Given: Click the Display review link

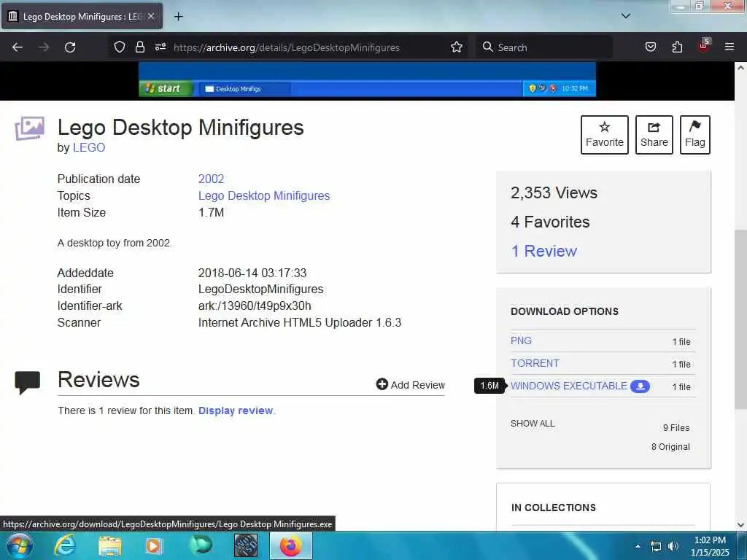Looking at the screenshot, I should [x=236, y=411].
